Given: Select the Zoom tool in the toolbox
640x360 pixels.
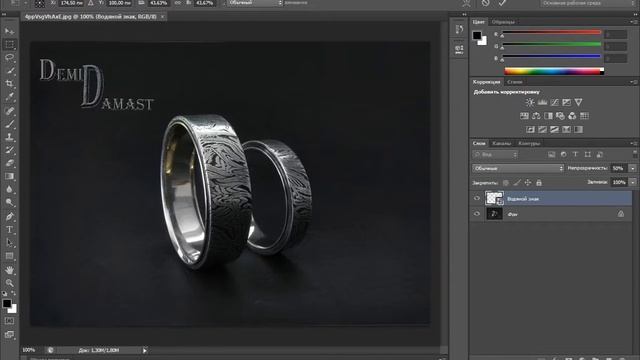Looking at the screenshot, I should 9,283.
